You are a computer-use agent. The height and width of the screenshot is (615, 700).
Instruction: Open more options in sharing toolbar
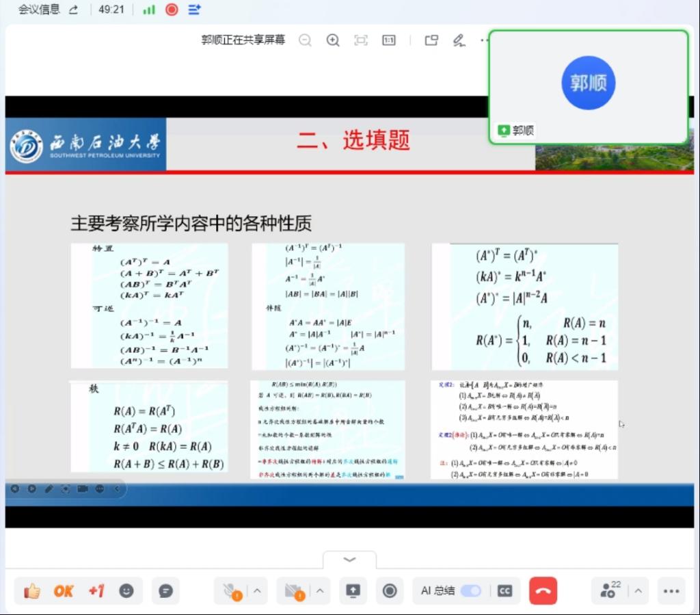click(484, 40)
